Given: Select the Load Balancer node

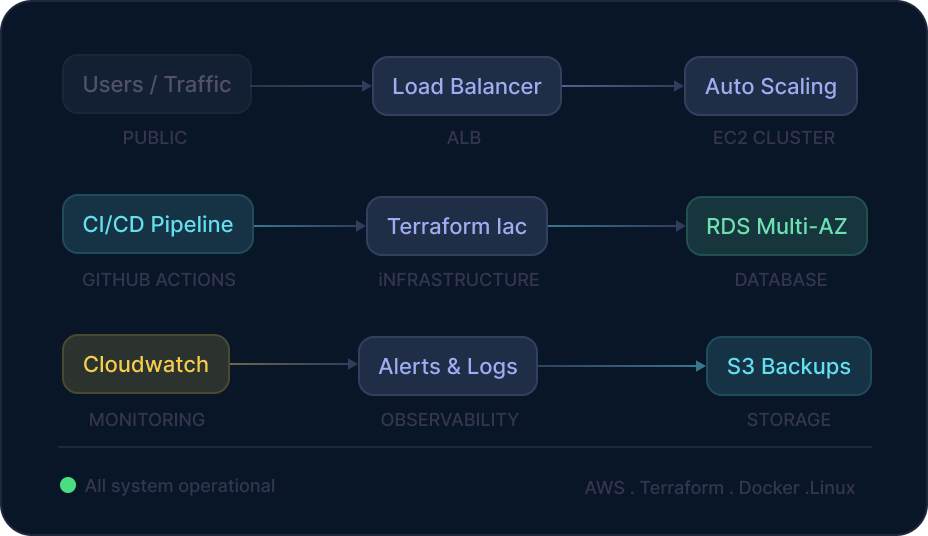Looking at the screenshot, I should [466, 86].
